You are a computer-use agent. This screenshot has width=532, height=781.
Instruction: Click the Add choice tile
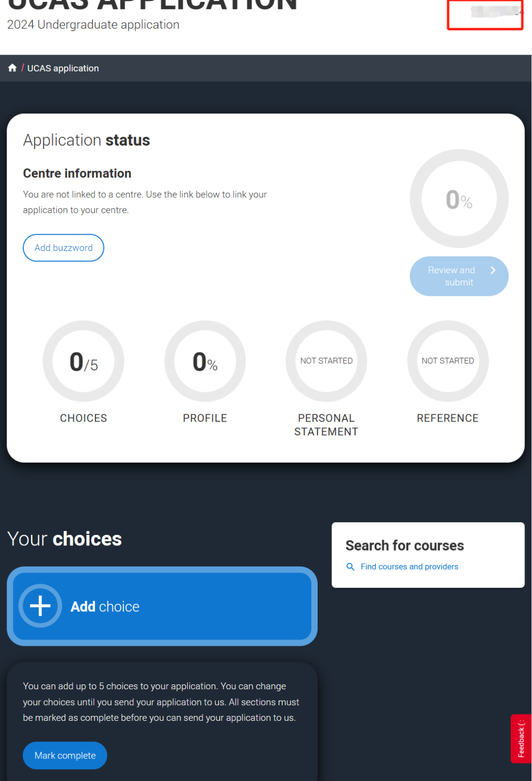(162, 606)
